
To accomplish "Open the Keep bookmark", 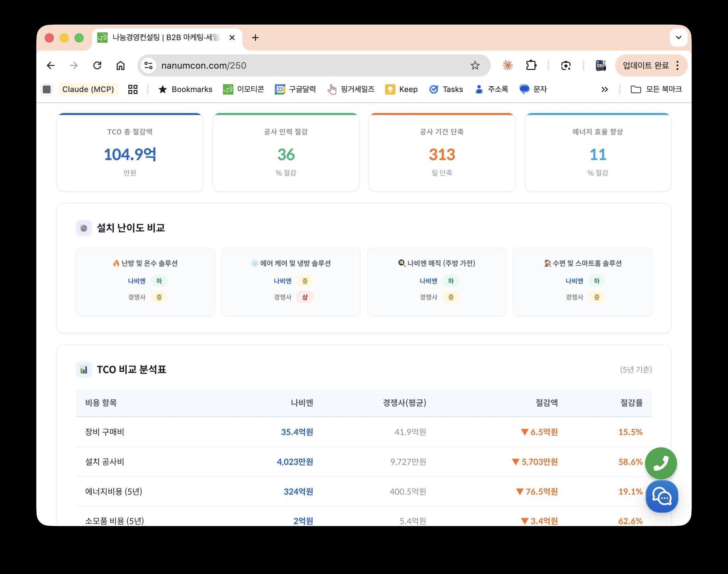I will pos(401,89).
